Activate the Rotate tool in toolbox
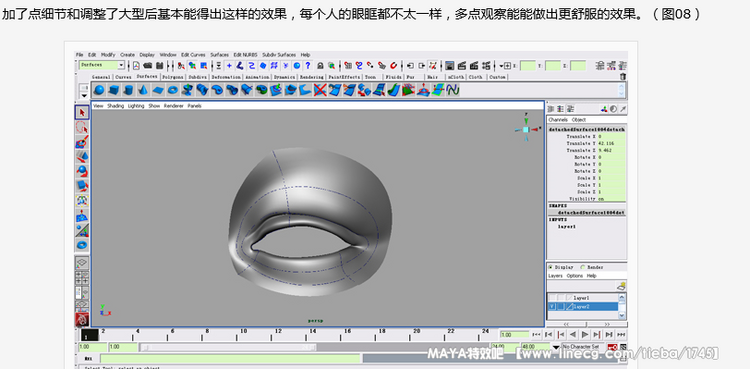The image size is (750, 369). [x=82, y=171]
